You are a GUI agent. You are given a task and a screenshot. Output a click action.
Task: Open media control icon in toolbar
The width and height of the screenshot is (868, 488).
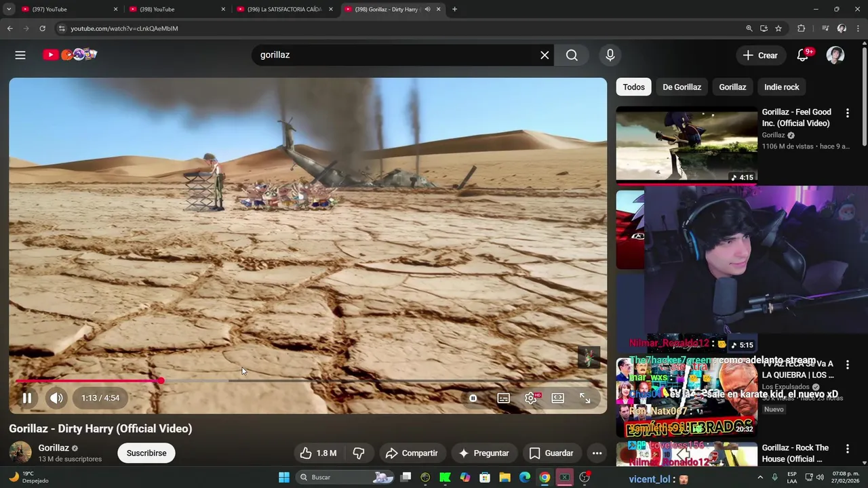tap(825, 28)
